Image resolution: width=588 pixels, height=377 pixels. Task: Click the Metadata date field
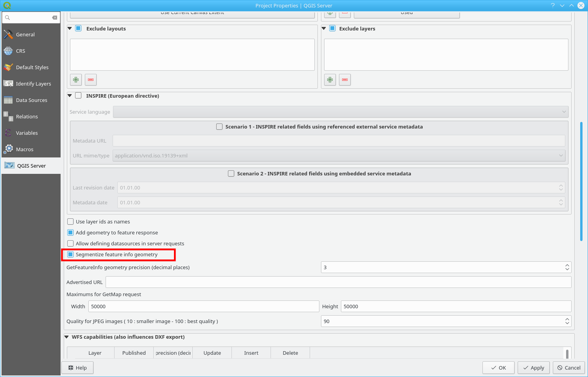point(341,202)
